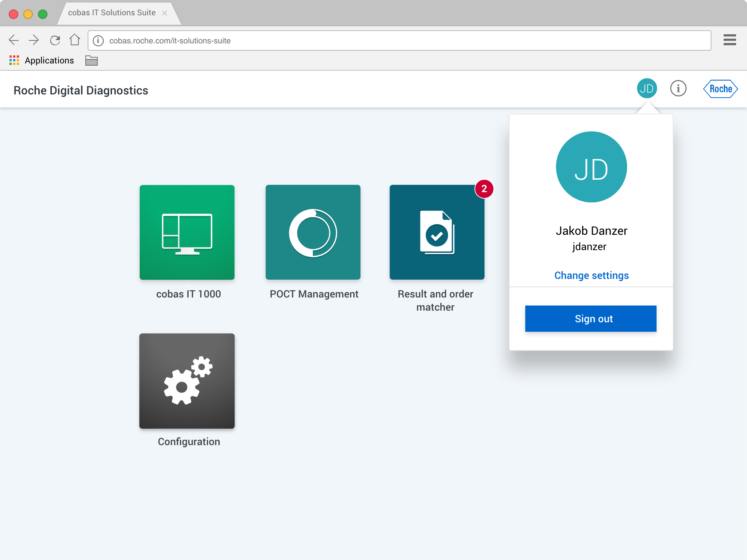Click the Change settings link
Screen dimensions: 747x560
point(591,275)
